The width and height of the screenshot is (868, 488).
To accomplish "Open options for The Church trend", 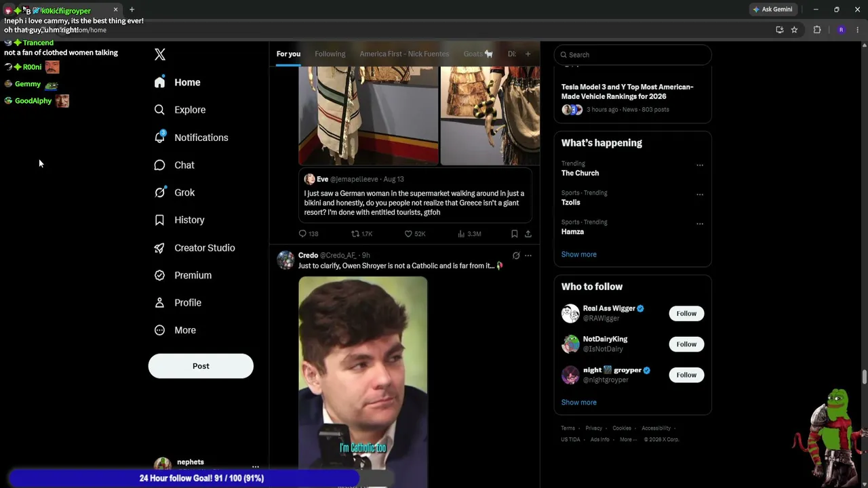I will point(700,165).
